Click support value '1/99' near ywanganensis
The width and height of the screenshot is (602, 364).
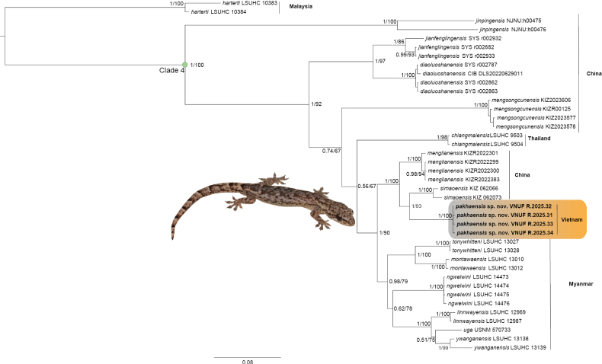(443, 348)
